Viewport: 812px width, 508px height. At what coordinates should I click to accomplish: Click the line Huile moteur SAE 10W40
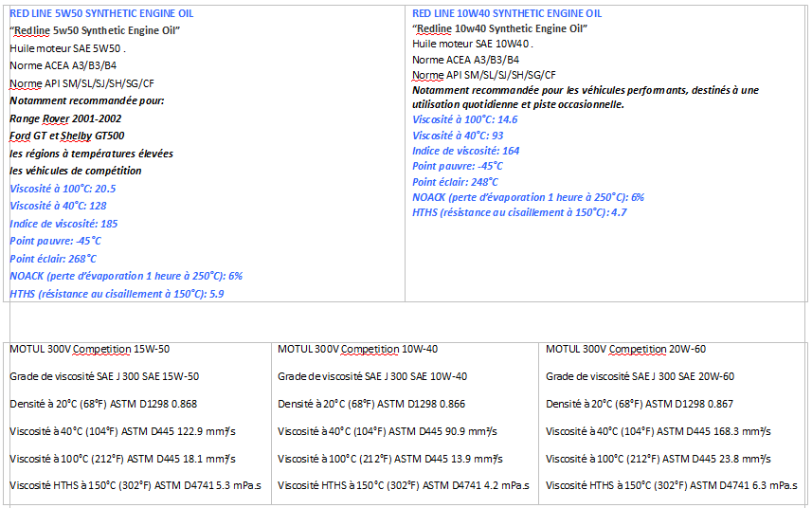pos(473,44)
